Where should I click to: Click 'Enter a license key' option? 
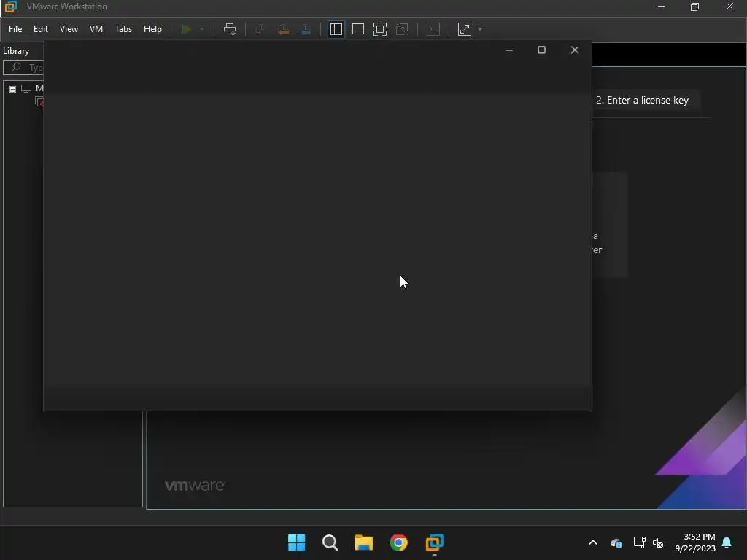[x=642, y=100]
